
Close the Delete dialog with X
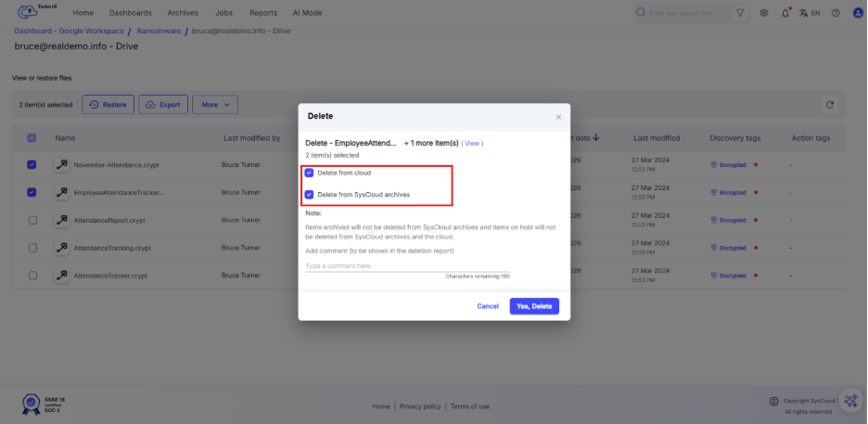(x=558, y=117)
